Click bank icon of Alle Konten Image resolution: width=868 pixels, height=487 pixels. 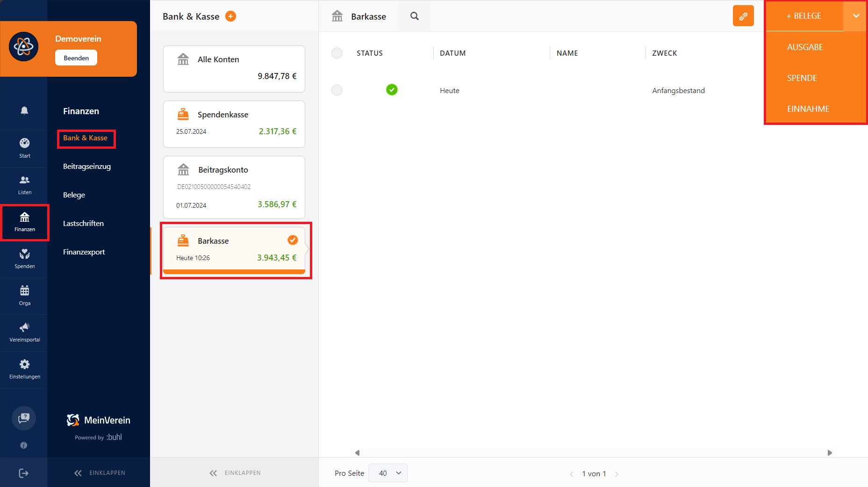tap(183, 59)
